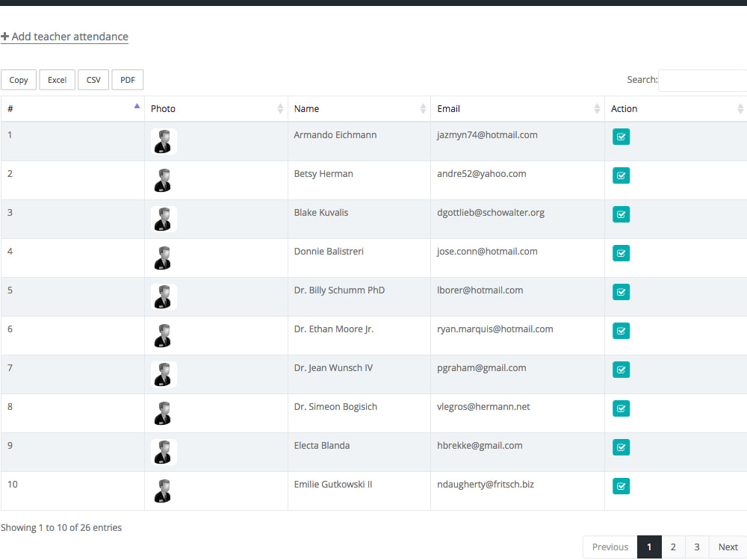Viewport: 747px width, 560px height.
Task: Click Armando Eichmann's photo thumbnail
Action: [163, 141]
